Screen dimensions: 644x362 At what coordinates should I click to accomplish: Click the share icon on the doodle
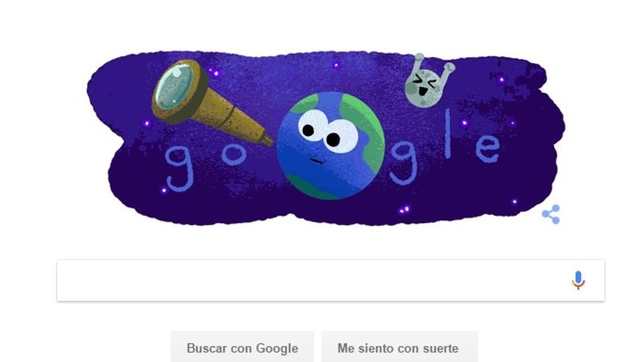[551, 214]
